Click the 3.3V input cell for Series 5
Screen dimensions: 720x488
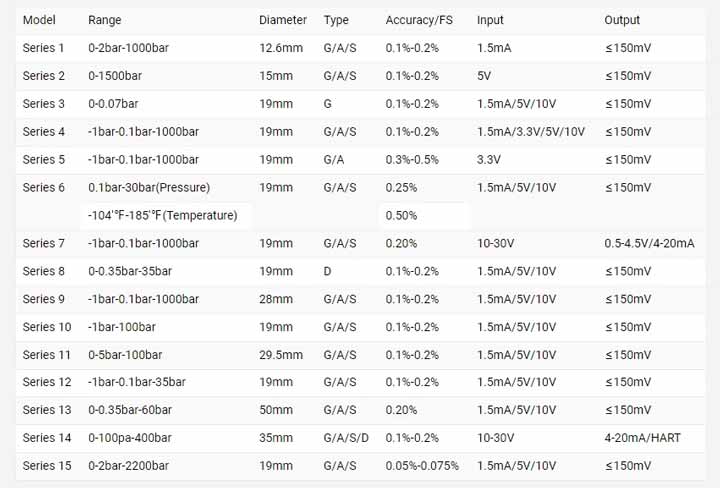489,159
